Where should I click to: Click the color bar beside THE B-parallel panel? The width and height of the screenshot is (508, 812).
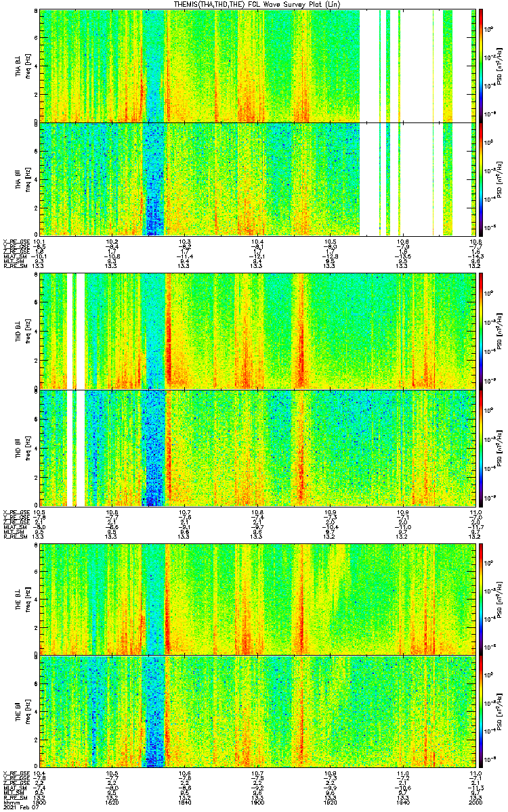481,713
